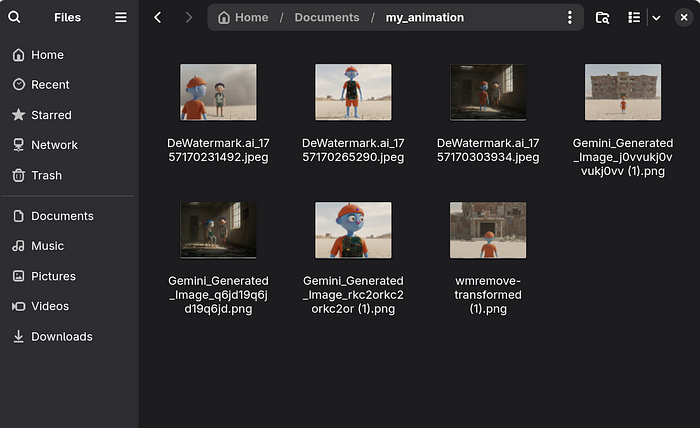Open the hamburger main menu
This screenshot has height=428, width=700.
(121, 17)
